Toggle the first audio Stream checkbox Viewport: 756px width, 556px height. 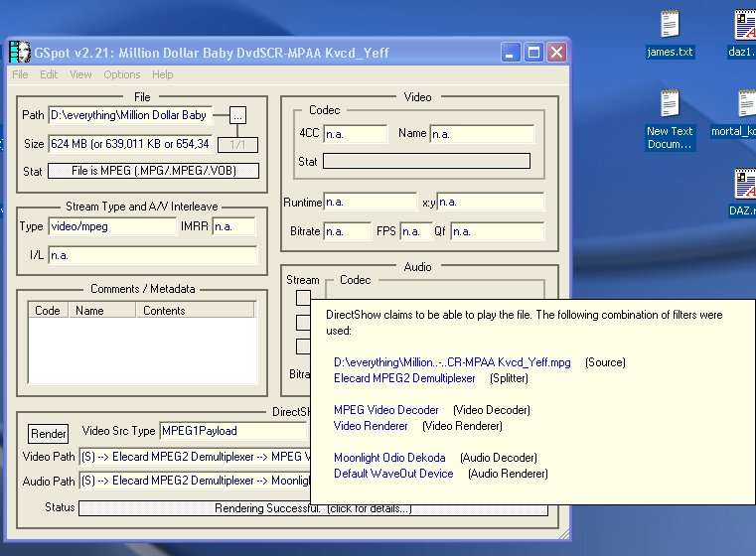(303, 298)
